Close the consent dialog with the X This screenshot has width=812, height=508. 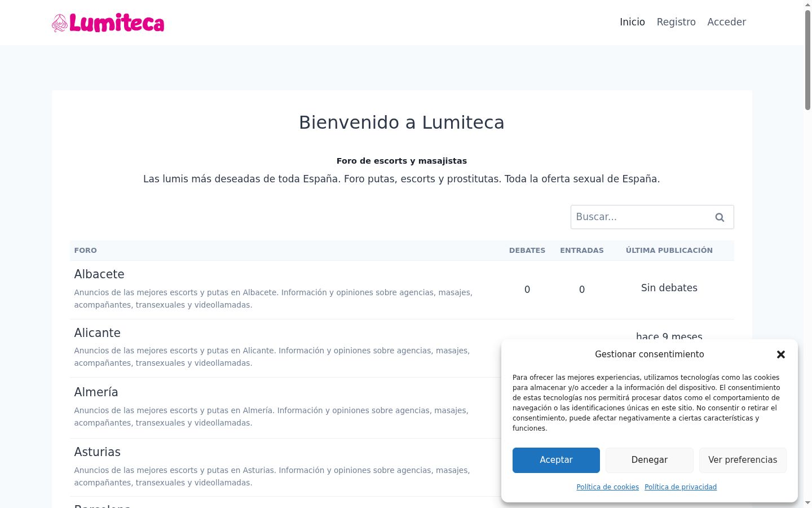click(781, 354)
